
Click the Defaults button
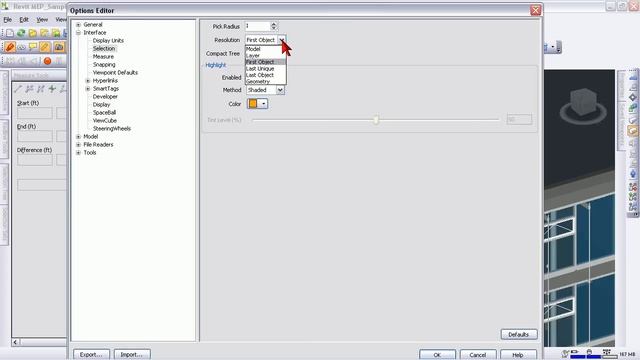[x=519, y=334]
